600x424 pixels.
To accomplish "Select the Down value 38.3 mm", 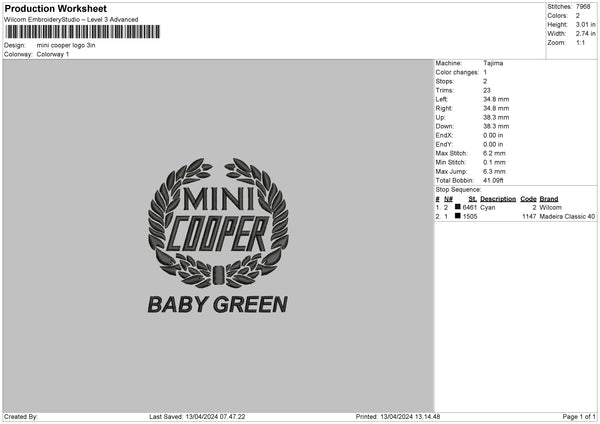I will coord(496,126).
